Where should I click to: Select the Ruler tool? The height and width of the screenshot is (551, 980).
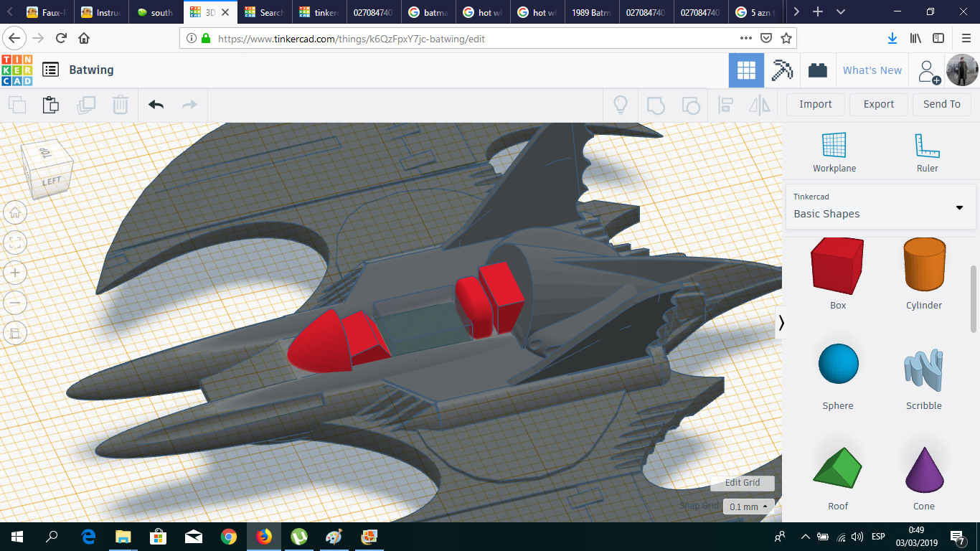[927, 153]
